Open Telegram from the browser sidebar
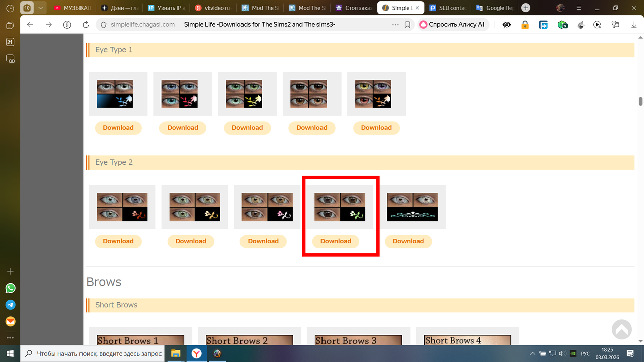 point(10,305)
